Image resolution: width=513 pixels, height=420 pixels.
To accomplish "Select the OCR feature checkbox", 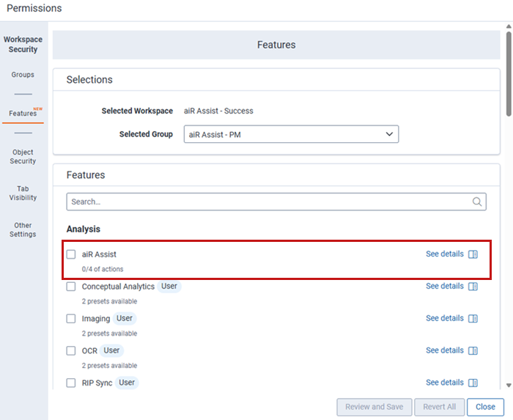I will (71, 350).
